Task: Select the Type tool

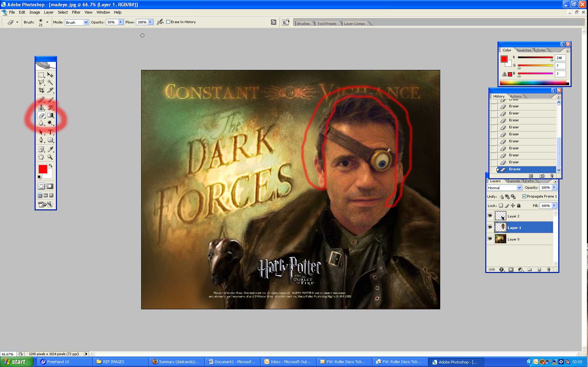Action: coord(50,132)
